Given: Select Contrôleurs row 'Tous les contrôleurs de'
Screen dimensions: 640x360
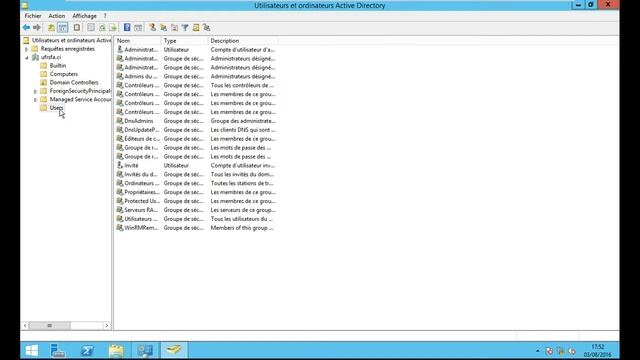Looking at the screenshot, I should click(196, 85).
